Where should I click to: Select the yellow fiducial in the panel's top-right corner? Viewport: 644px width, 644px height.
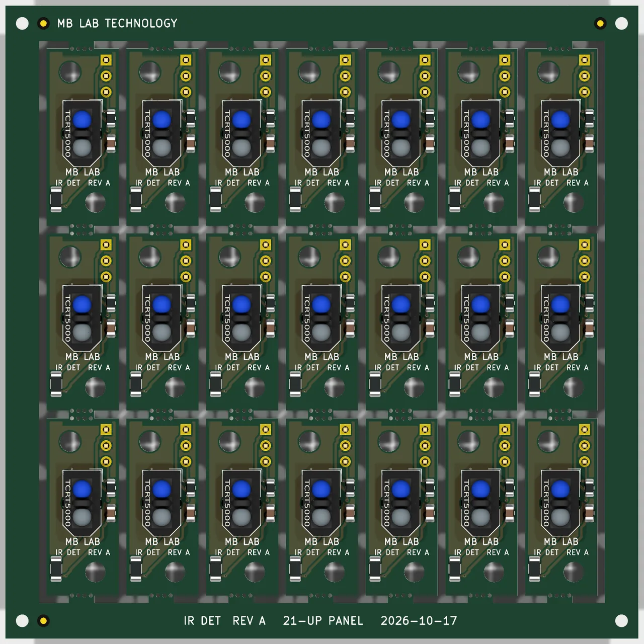tap(600, 23)
